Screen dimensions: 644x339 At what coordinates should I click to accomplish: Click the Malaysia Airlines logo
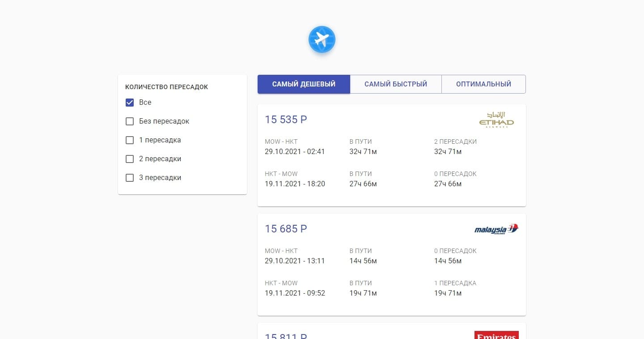(496, 229)
